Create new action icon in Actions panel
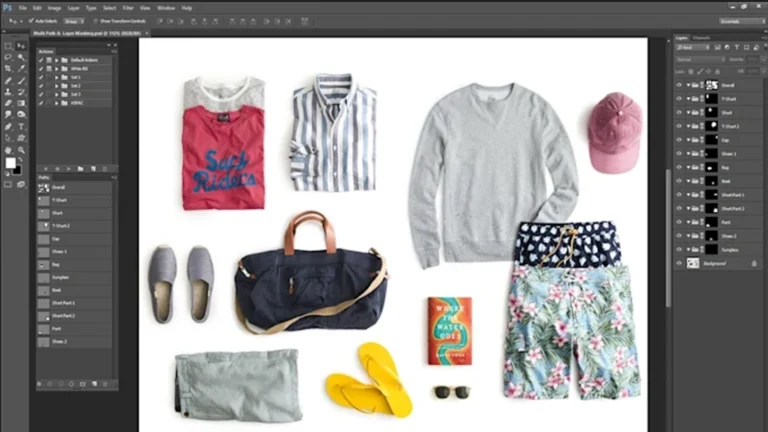768x432 pixels. tap(93, 169)
